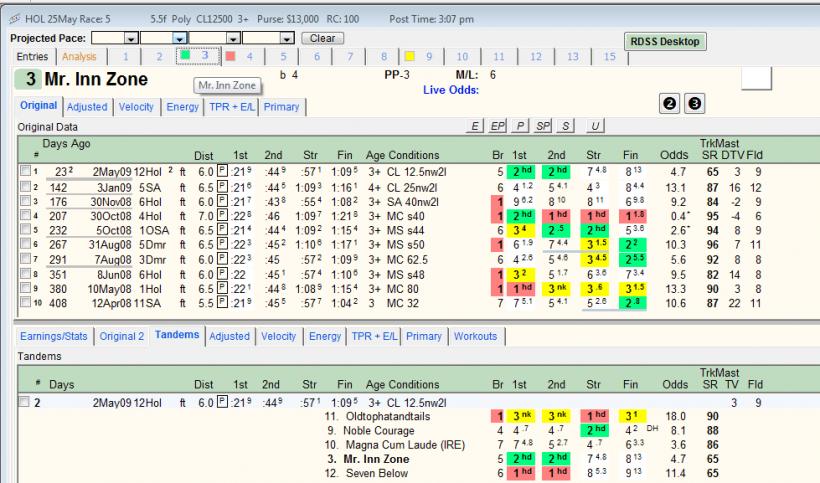Viewport: 820px width, 483px height.
Task: Check the box for race line 4 (30Oct08)
Action: (x=25, y=215)
